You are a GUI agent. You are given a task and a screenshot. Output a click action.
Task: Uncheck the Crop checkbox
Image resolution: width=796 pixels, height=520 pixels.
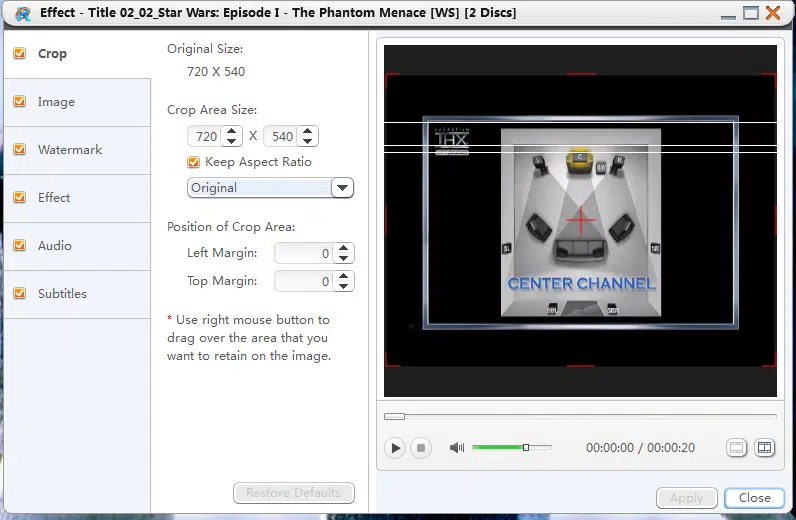(x=20, y=53)
